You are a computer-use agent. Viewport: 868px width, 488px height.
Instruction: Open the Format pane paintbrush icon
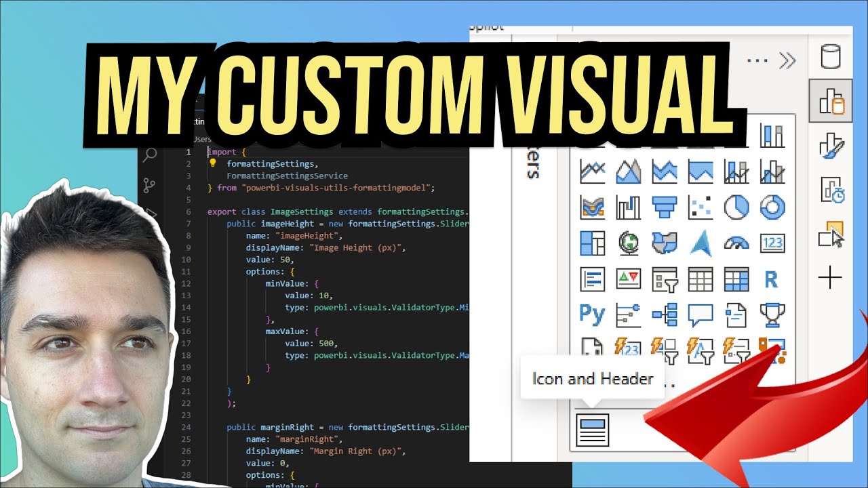pyautogui.click(x=831, y=146)
